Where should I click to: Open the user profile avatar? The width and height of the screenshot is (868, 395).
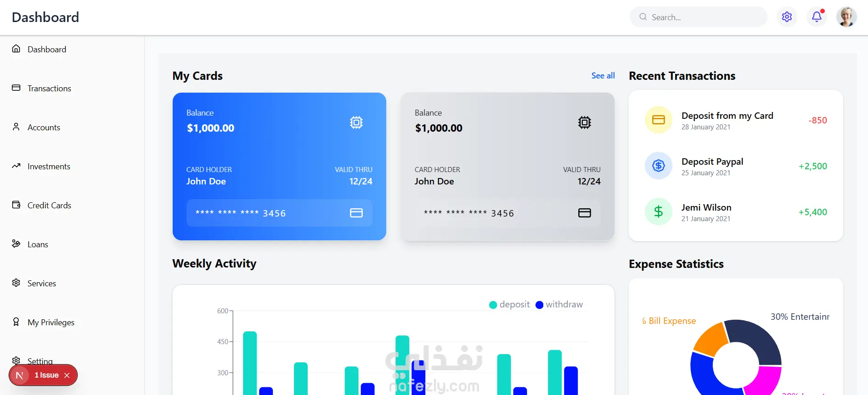tap(846, 17)
